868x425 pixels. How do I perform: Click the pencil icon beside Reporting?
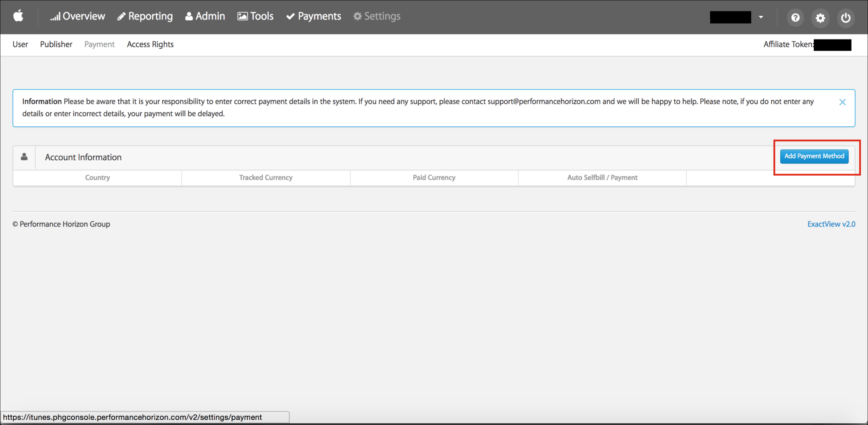pos(122,17)
